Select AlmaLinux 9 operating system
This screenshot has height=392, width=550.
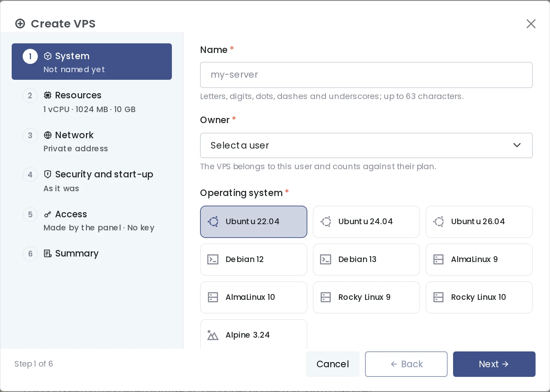click(x=479, y=260)
